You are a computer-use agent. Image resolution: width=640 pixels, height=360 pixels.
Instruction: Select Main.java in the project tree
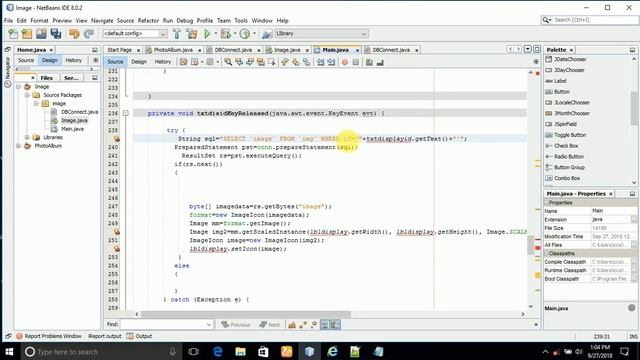pos(72,129)
